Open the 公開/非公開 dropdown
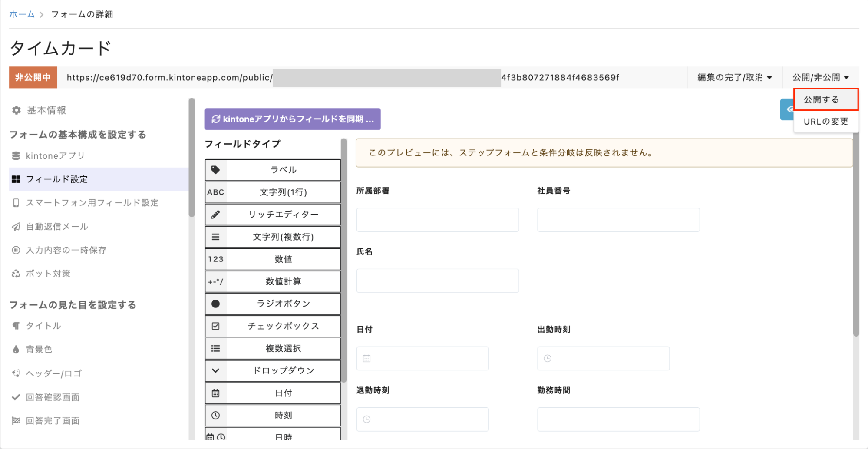This screenshot has height=449, width=868. pos(820,78)
